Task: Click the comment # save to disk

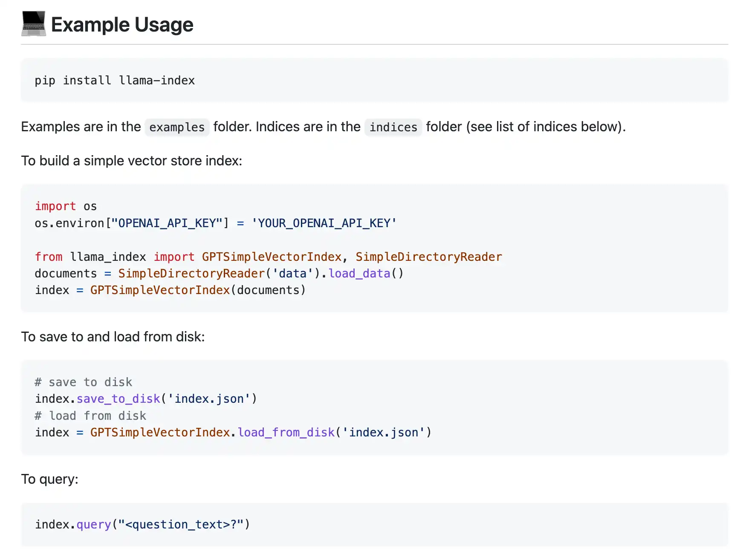Action: [x=84, y=382]
